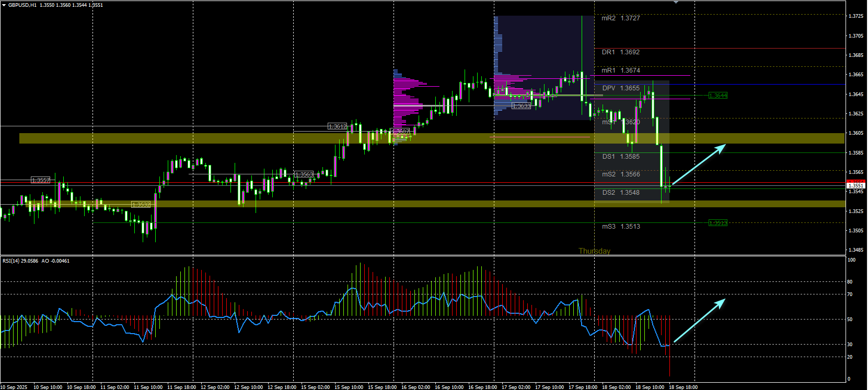Click the green 1.3644 price tag
This screenshot has height=390, width=868.
coord(717,96)
